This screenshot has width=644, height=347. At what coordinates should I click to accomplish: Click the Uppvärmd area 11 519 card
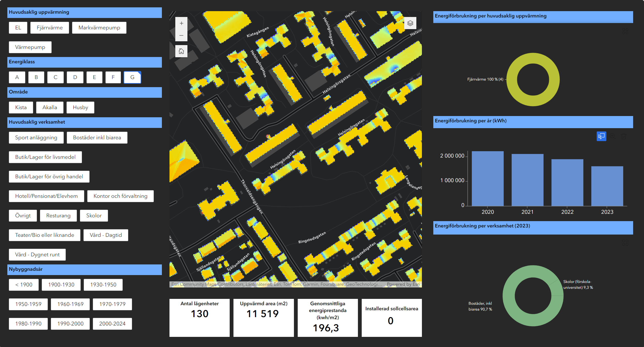[264, 318]
